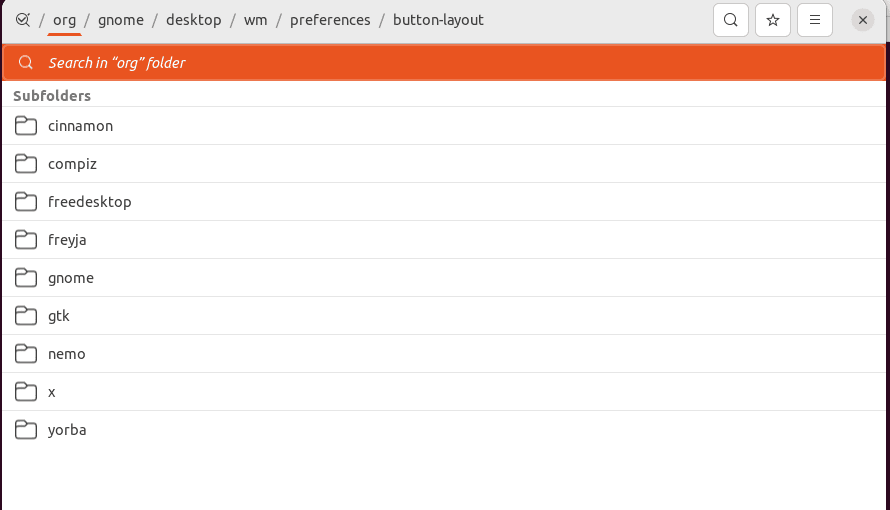
Task: Close the dconf Editor window
Action: pyautogui.click(x=862, y=20)
